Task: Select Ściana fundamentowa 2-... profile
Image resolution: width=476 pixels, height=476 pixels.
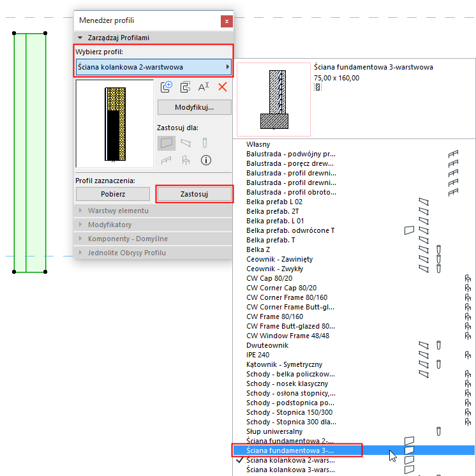Action: coord(353,441)
